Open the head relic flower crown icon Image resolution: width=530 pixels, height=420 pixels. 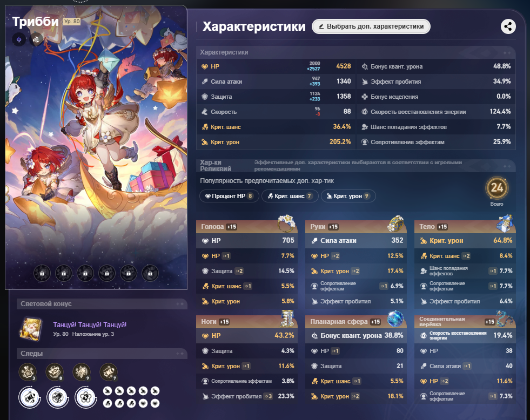(x=286, y=223)
